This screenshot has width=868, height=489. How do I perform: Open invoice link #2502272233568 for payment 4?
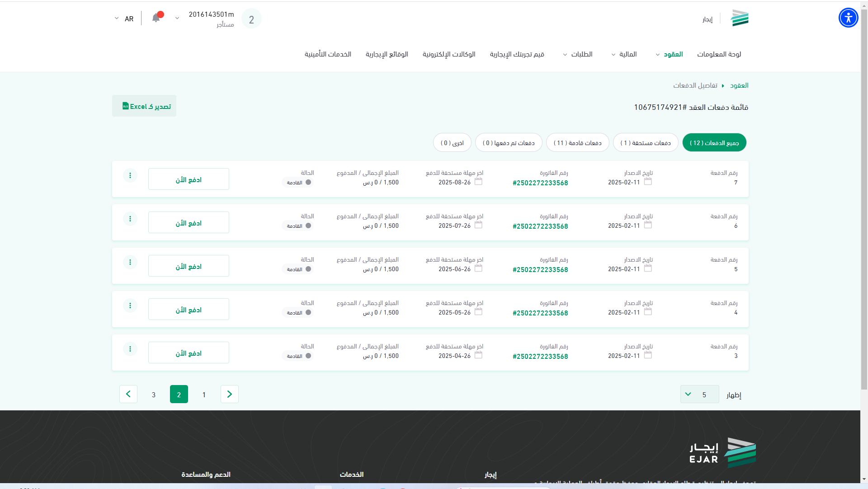(540, 313)
